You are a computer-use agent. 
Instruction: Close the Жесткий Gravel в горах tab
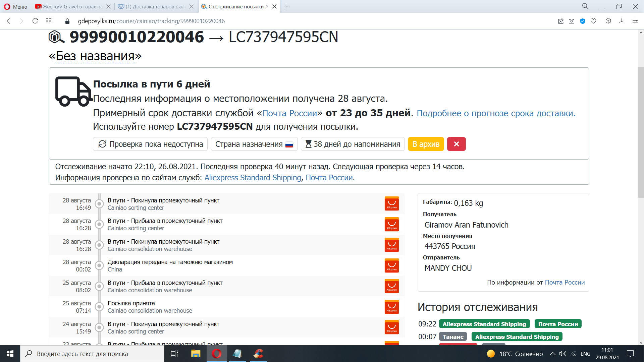pyautogui.click(x=108, y=7)
